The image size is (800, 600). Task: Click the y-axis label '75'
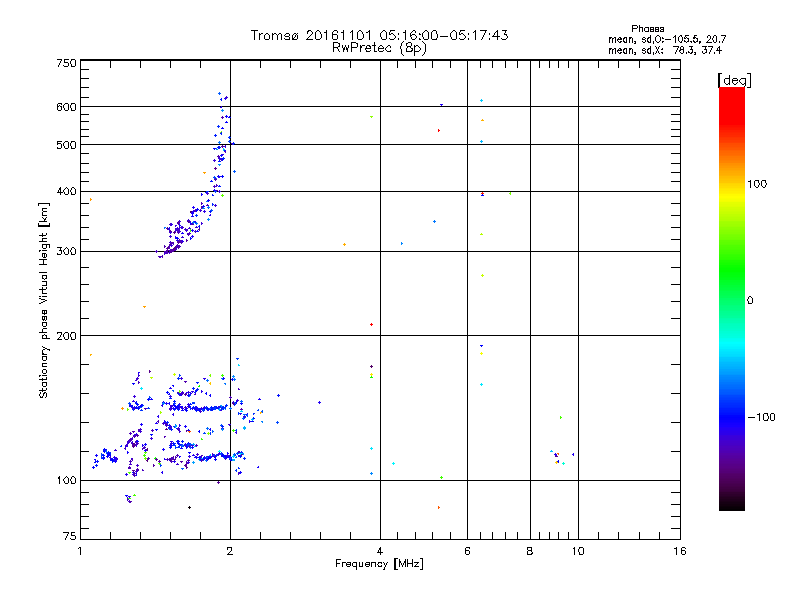70,536
